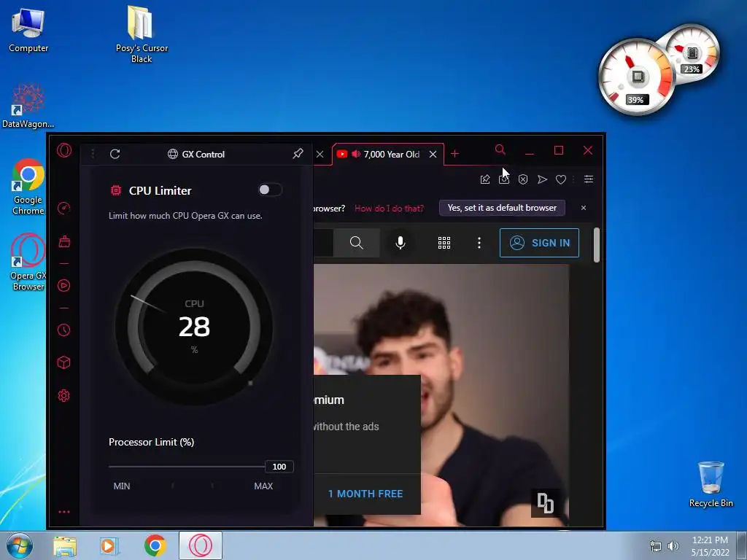
Task: Click YouTube voice search microphone
Action: (x=400, y=243)
